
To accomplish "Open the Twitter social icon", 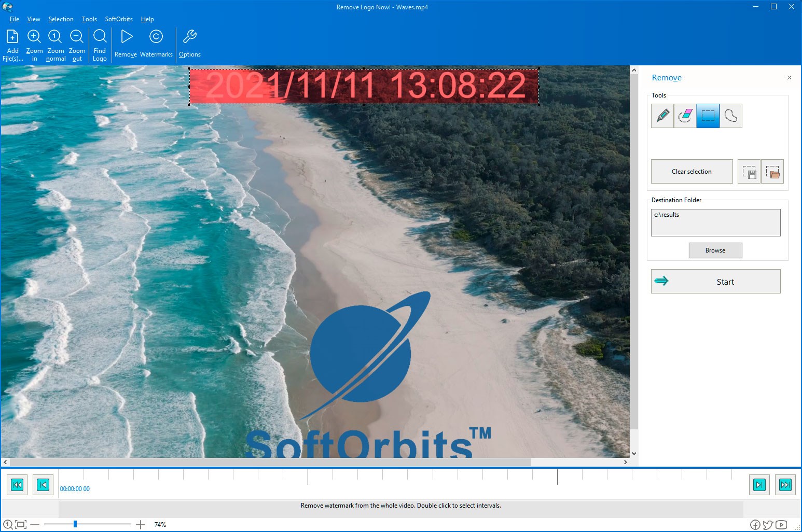I will click(x=768, y=525).
